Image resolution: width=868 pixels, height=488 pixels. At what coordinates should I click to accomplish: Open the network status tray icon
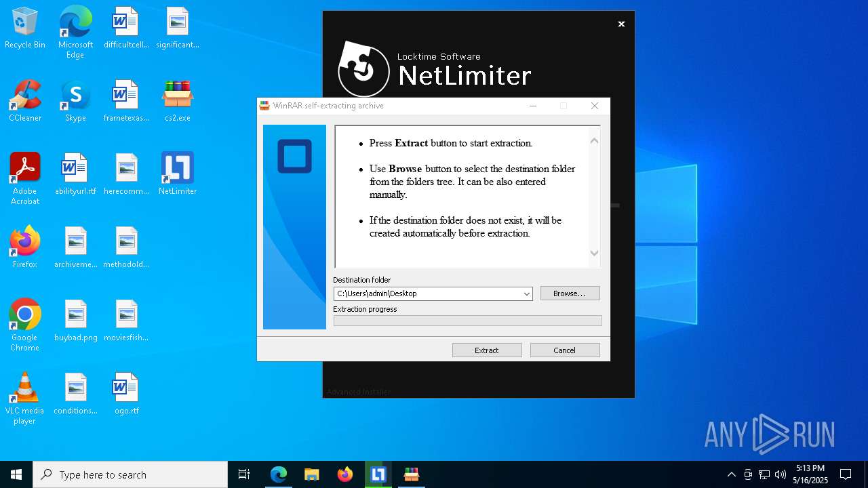(764, 474)
